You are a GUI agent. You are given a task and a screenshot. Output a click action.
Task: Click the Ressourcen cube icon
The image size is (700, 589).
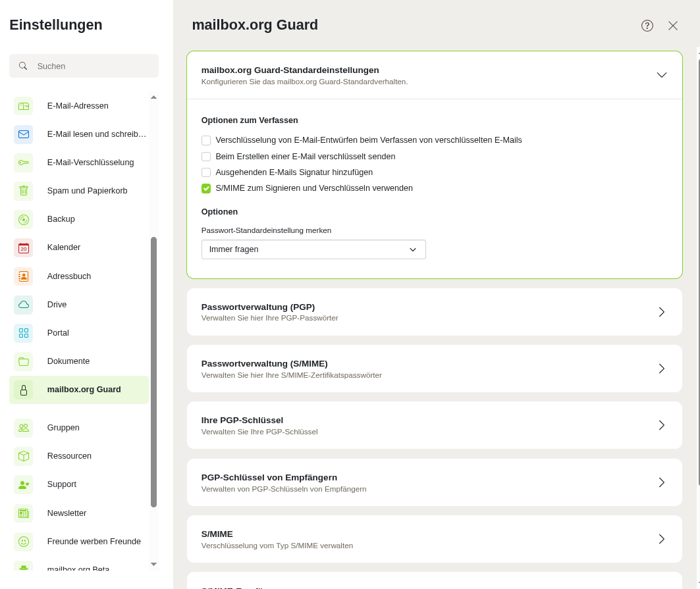coord(24,456)
